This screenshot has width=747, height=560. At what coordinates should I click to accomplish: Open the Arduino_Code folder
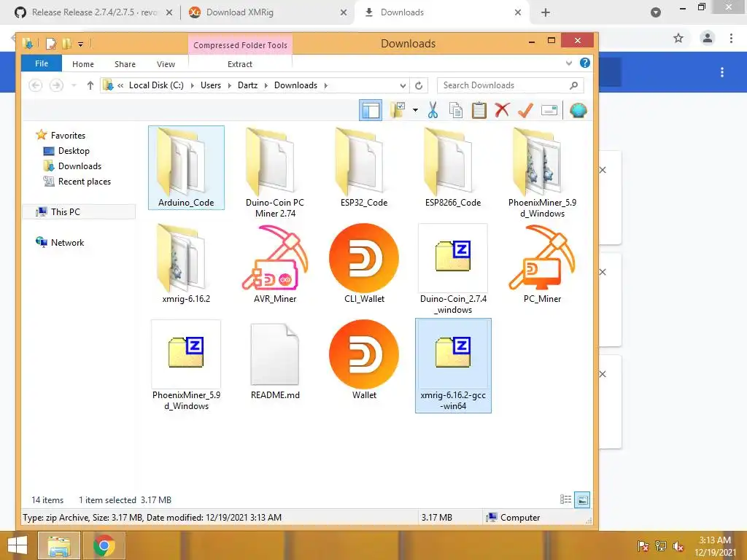[186, 168]
